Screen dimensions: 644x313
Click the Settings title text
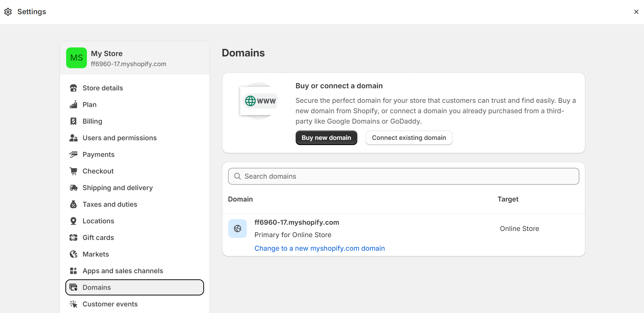pyautogui.click(x=32, y=12)
